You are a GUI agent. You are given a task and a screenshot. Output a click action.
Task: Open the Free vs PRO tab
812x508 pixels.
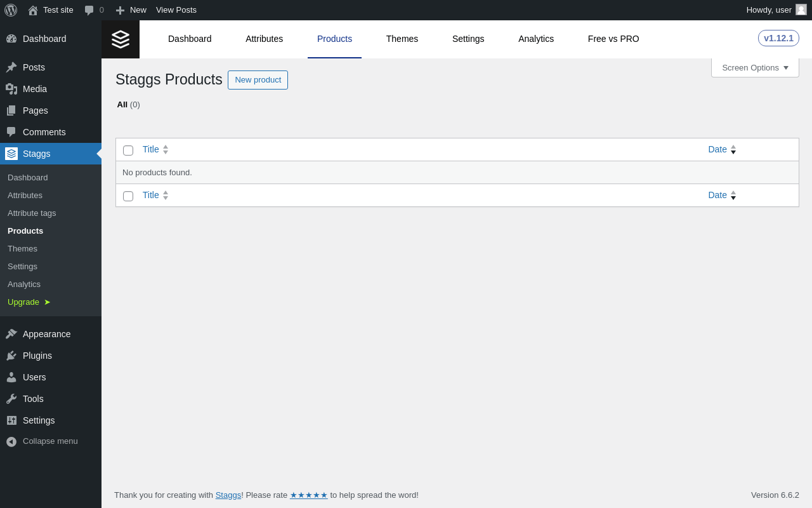pyautogui.click(x=613, y=39)
